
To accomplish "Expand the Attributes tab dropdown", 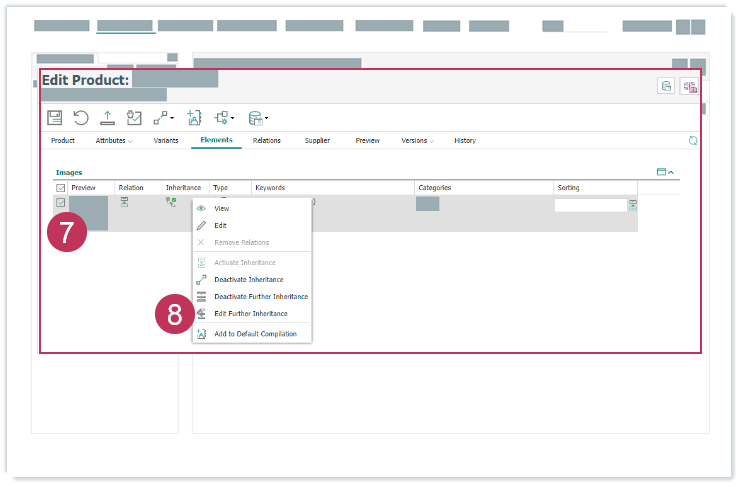I will click(x=114, y=141).
